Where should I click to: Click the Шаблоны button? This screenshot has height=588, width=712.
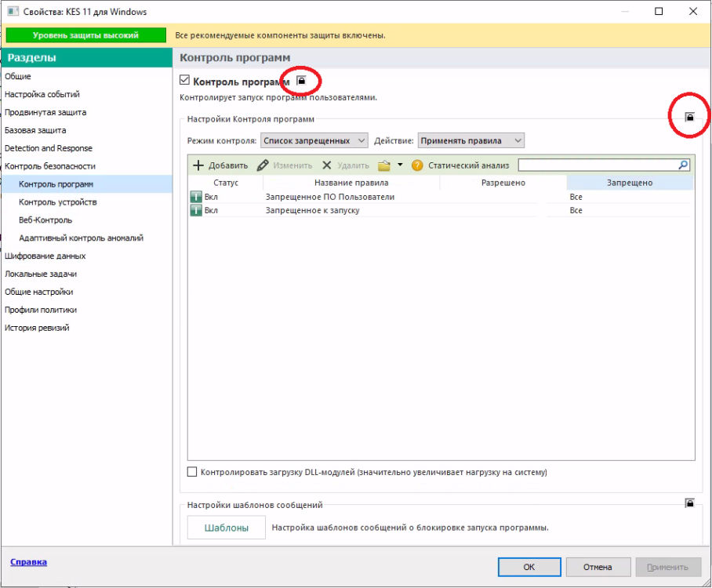coord(227,528)
